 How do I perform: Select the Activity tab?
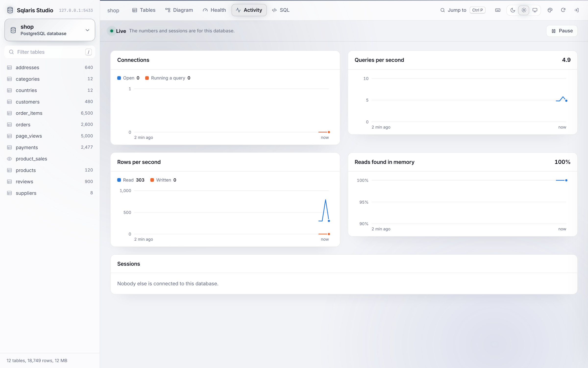coord(249,10)
